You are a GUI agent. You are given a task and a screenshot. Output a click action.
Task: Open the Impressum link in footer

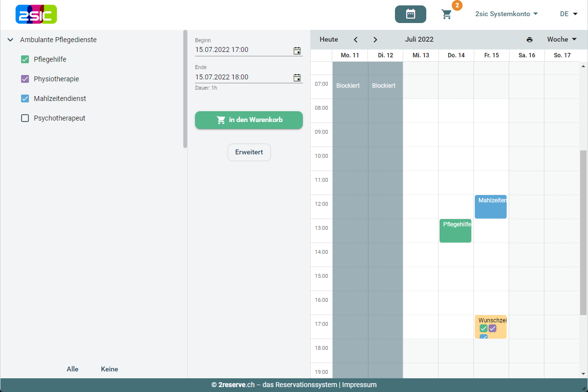point(359,385)
